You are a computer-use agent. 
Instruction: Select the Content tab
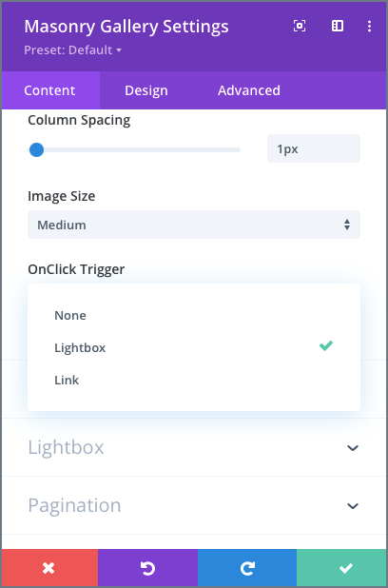coord(49,90)
